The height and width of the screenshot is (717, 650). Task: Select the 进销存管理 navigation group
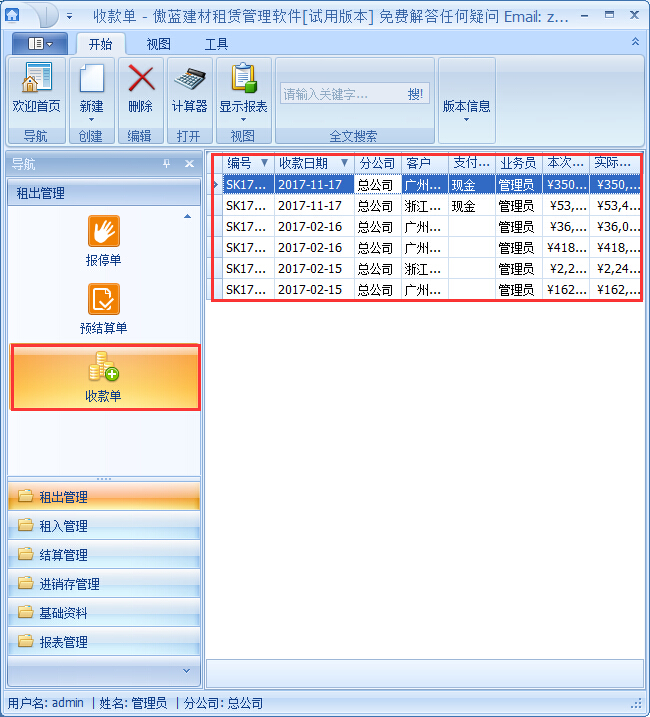click(x=104, y=583)
